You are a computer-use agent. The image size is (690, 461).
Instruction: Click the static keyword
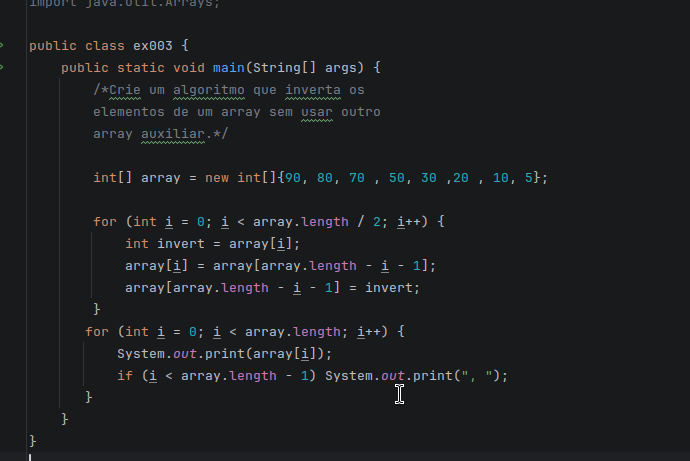tap(141, 68)
